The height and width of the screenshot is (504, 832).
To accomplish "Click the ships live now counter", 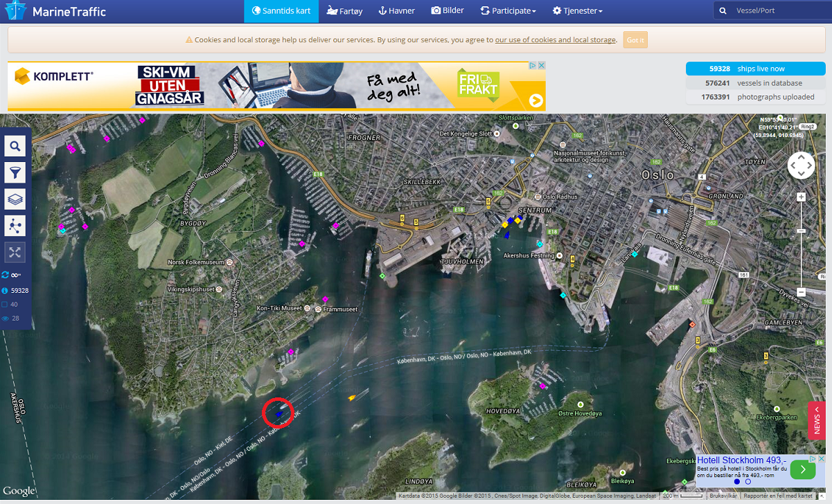I will [x=755, y=69].
